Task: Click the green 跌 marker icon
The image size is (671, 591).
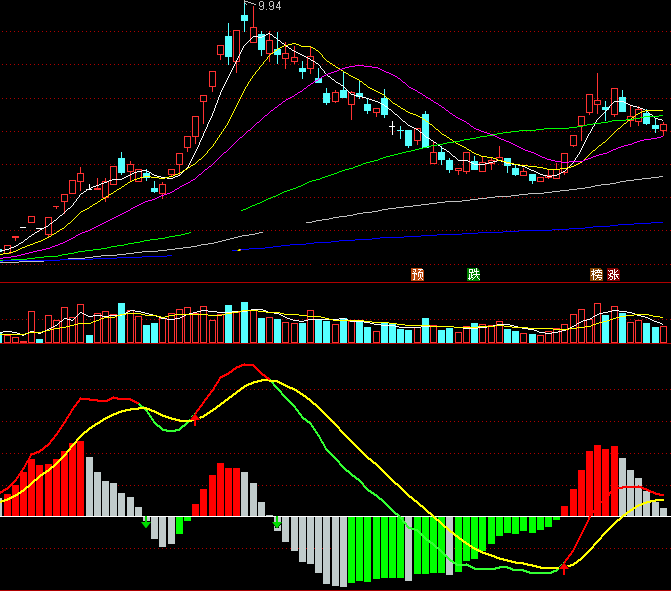Action: 473,274
